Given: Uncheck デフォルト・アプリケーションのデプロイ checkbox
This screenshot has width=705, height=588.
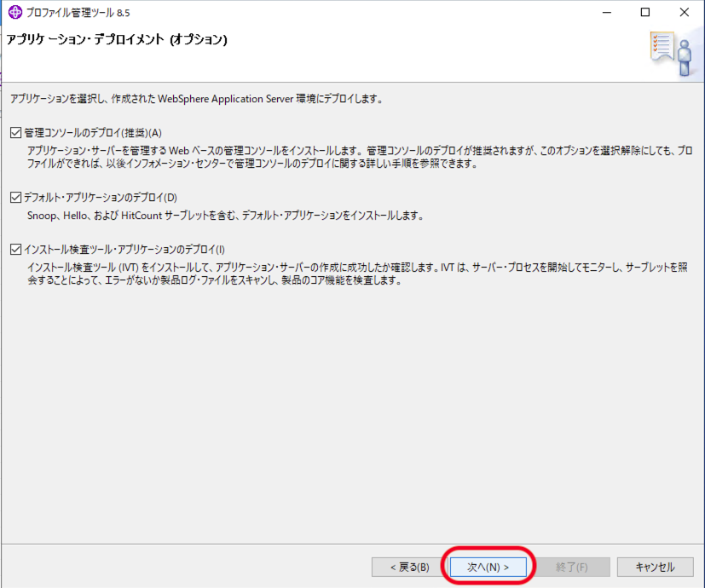Looking at the screenshot, I should coord(15,198).
